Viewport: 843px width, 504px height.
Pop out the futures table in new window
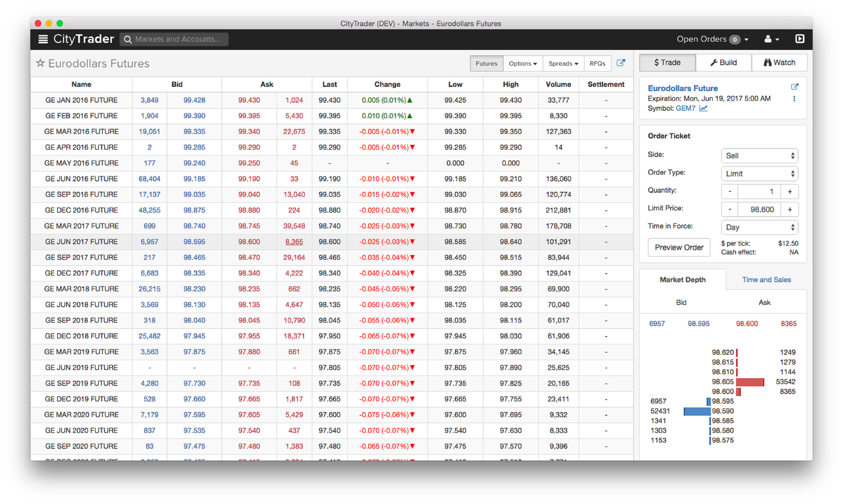coord(620,63)
